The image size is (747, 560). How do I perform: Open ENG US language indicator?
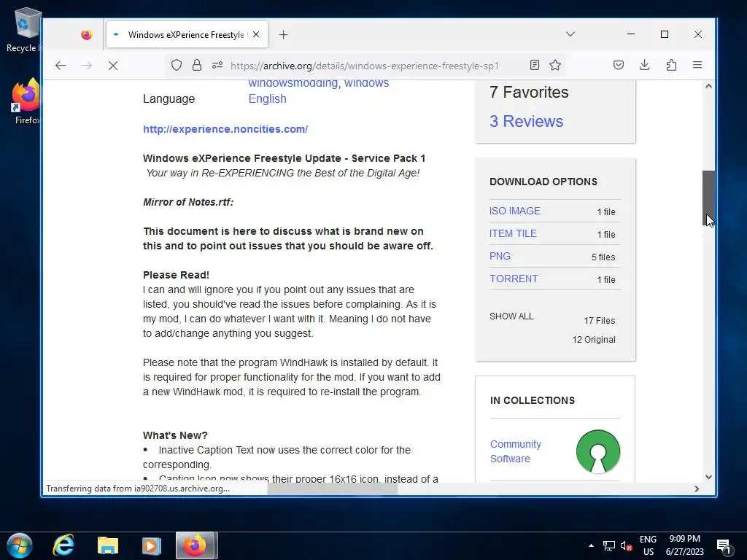point(648,545)
